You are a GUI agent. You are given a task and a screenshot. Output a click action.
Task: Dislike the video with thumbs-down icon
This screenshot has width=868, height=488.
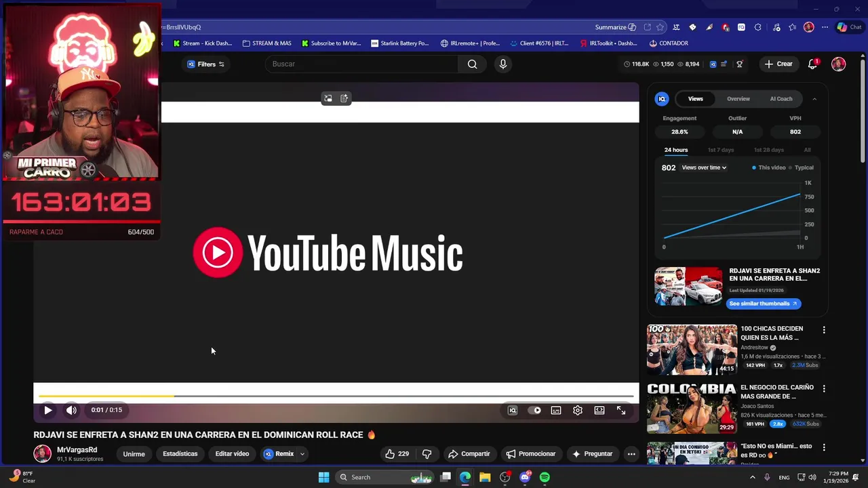point(427,453)
